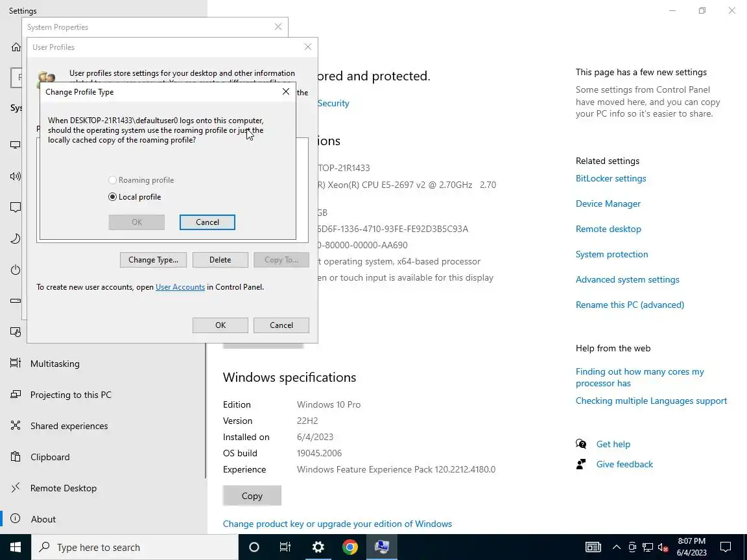
Task: Open the Windows Start menu
Action: [16, 547]
